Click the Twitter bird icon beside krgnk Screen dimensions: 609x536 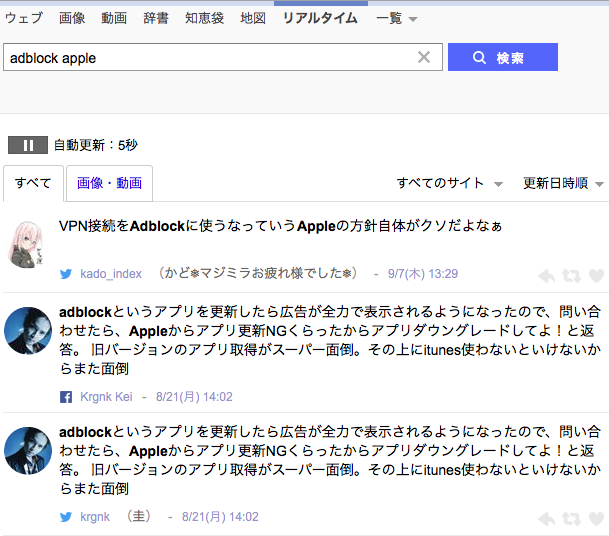tap(66, 517)
